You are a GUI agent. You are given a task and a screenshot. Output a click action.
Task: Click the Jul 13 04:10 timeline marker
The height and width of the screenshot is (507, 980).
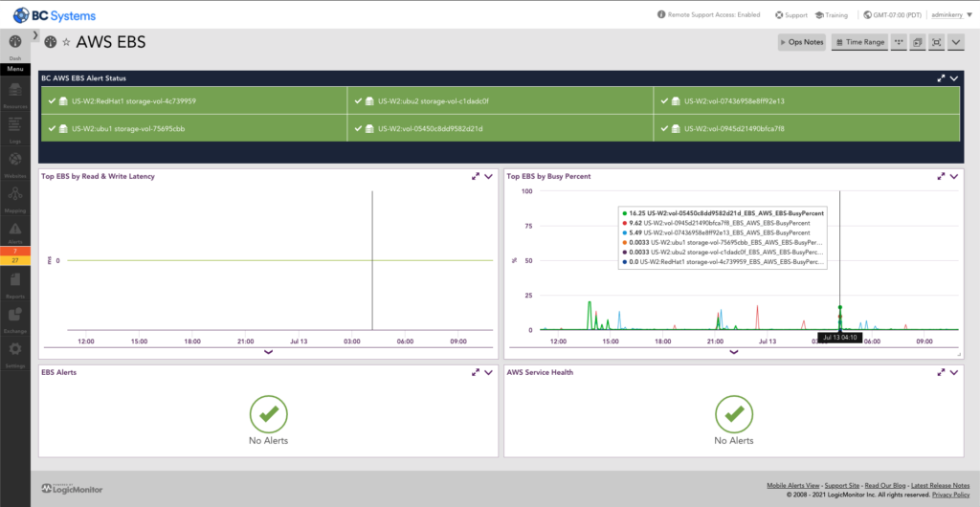coord(840,338)
